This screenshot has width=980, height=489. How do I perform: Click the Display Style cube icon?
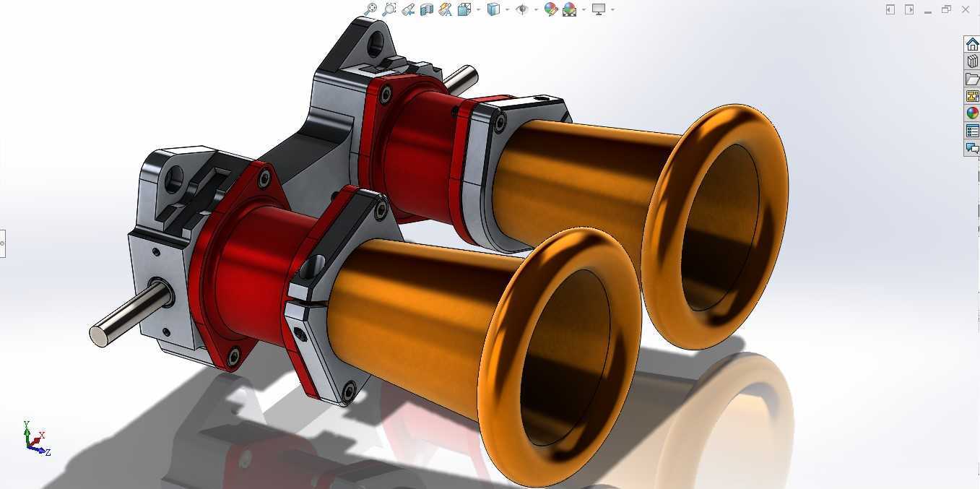click(494, 9)
